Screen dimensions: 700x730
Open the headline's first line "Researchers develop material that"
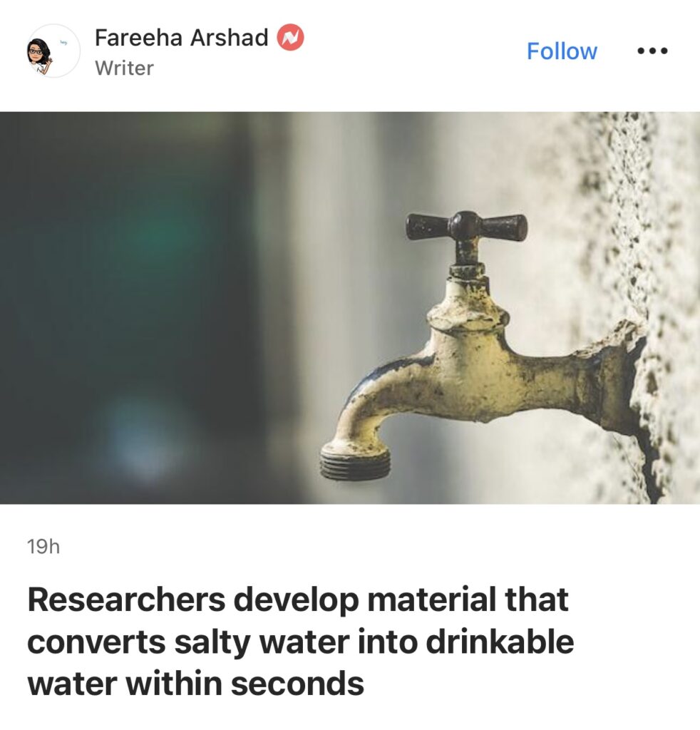click(x=298, y=600)
